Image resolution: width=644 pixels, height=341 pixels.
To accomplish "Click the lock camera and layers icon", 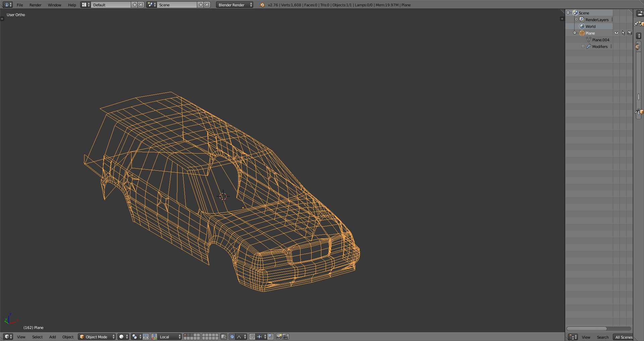I will point(224,337).
